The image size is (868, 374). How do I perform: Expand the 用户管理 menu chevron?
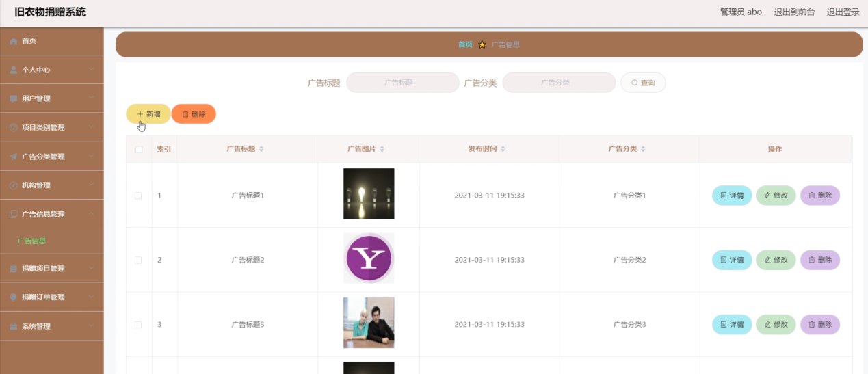pyautogui.click(x=91, y=98)
